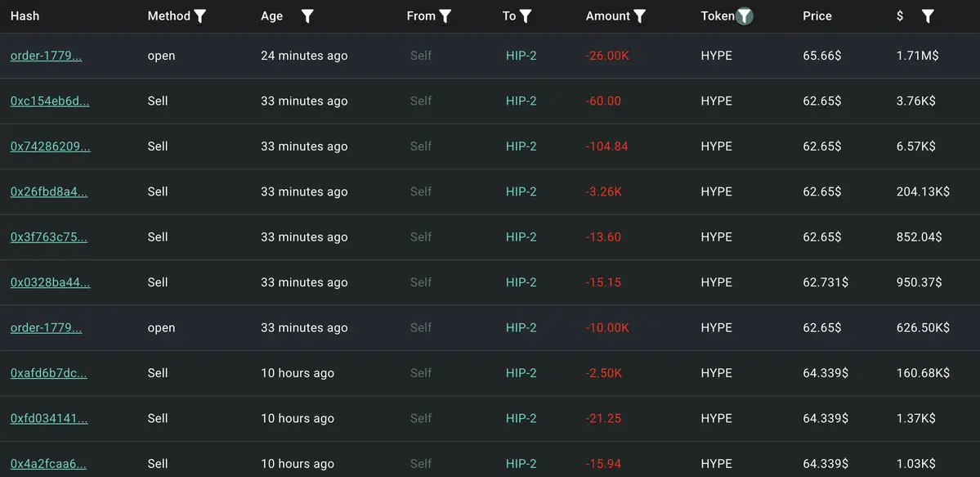Click the Hash column header
The height and width of the screenshot is (477, 980).
[x=25, y=16]
